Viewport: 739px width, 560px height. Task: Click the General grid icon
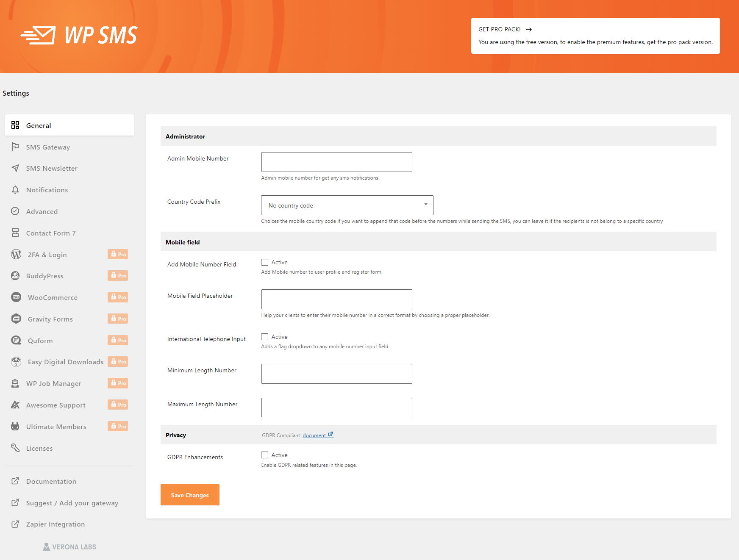pos(15,125)
